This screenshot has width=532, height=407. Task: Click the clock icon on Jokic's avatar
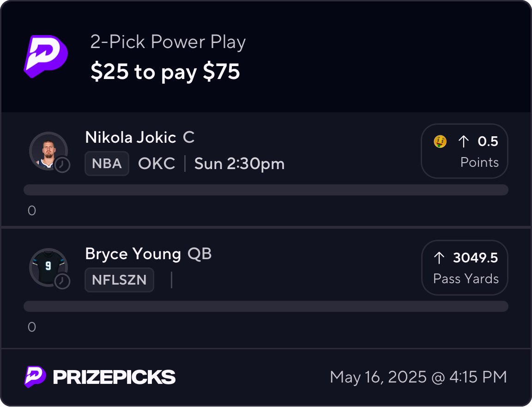tap(62, 164)
